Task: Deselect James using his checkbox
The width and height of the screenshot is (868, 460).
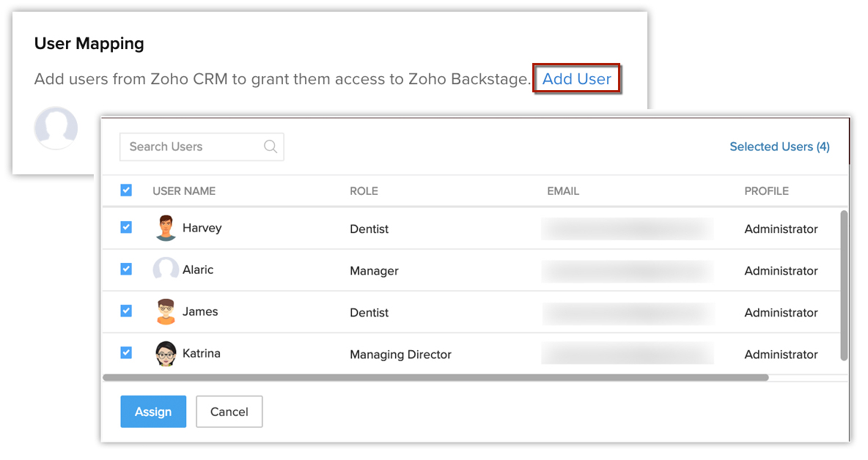Action: click(x=126, y=311)
